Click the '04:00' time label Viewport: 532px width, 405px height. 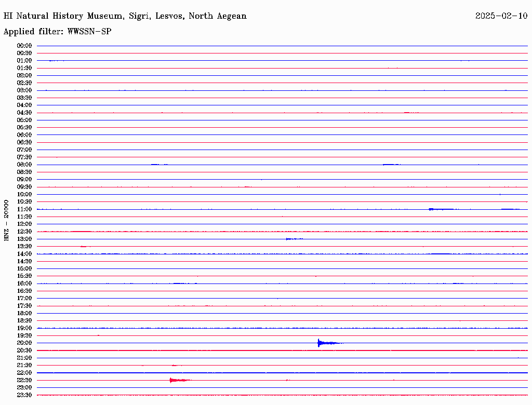[24, 105]
